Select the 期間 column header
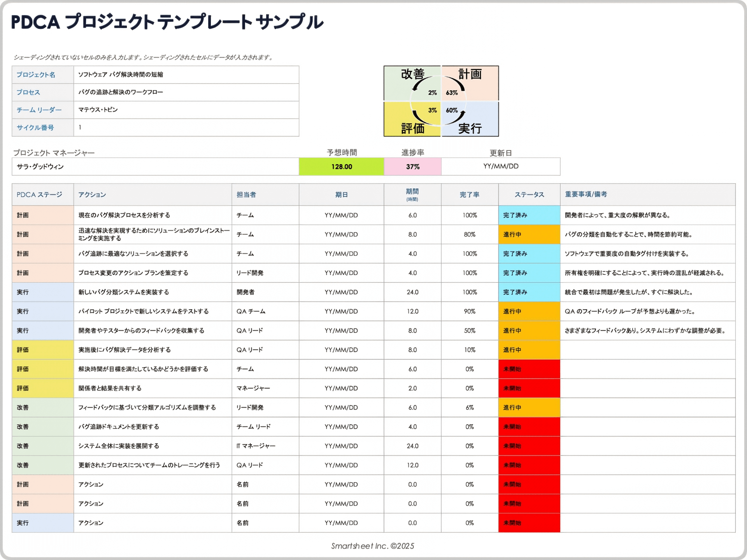This screenshot has height=560, width=747. [412, 194]
